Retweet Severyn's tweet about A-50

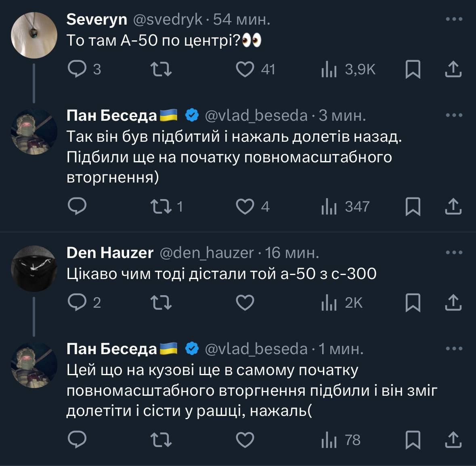click(x=161, y=69)
